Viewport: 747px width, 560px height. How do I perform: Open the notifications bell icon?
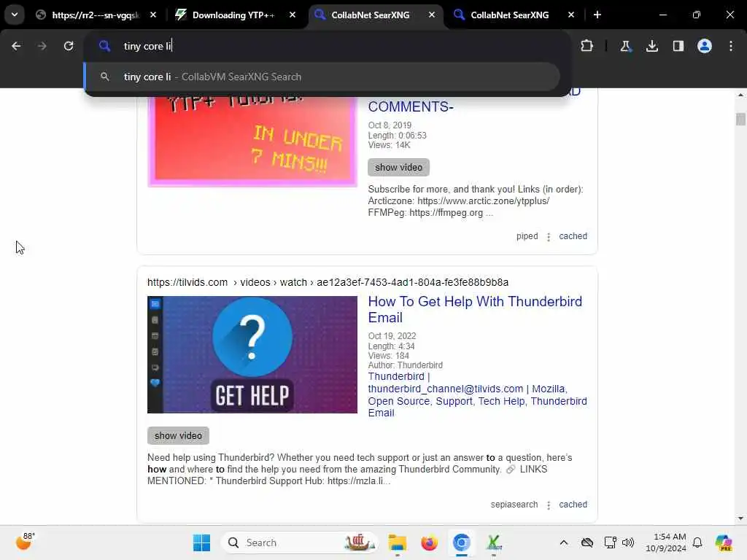pyautogui.click(x=697, y=542)
